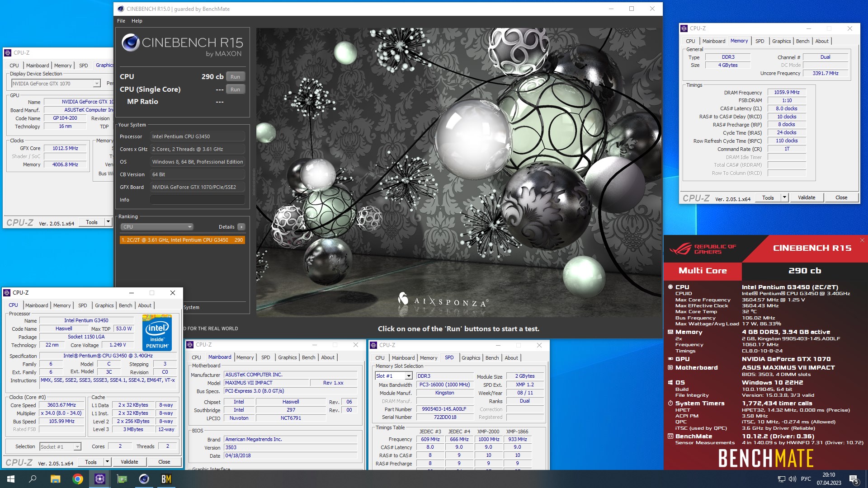Open Tools dropdown arrow in CPU tab CPU-Z window
This screenshot has height=488, width=868.
pyautogui.click(x=107, y=462)
